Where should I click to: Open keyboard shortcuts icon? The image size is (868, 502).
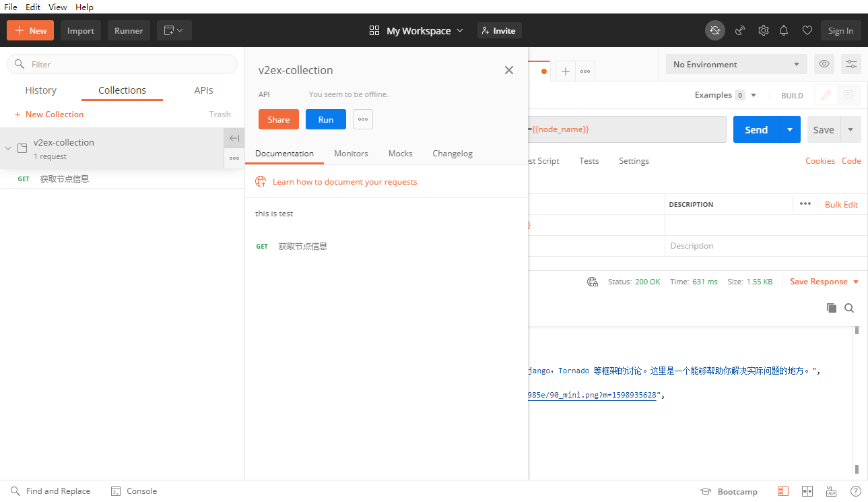(x=832, y=491)
